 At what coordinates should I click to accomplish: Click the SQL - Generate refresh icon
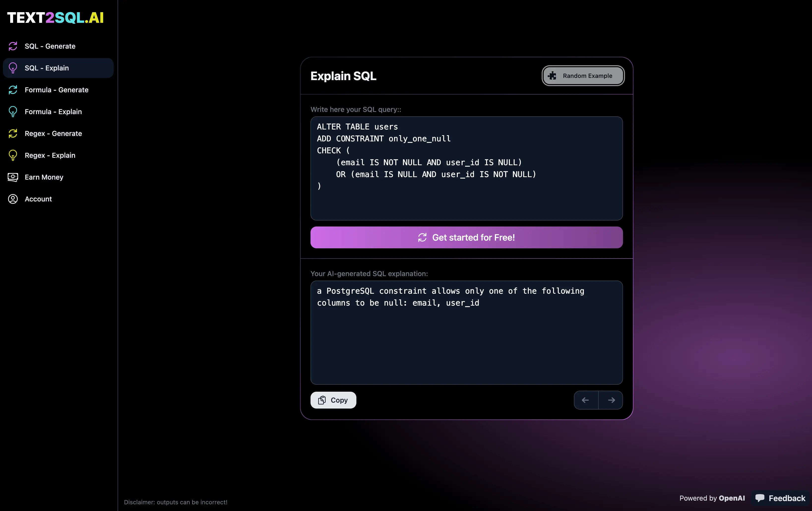(x=13, y=46)
